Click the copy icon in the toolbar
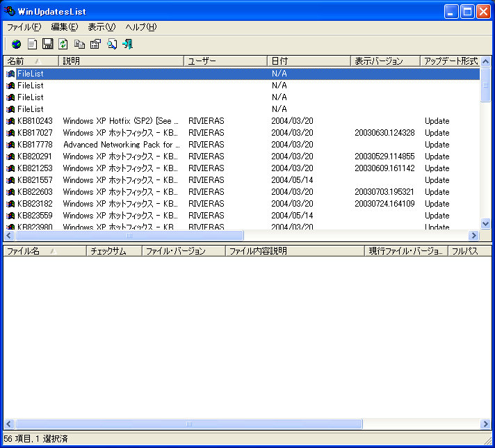The height and width of the screenshot is (448, 495). (x=79, y=44)
